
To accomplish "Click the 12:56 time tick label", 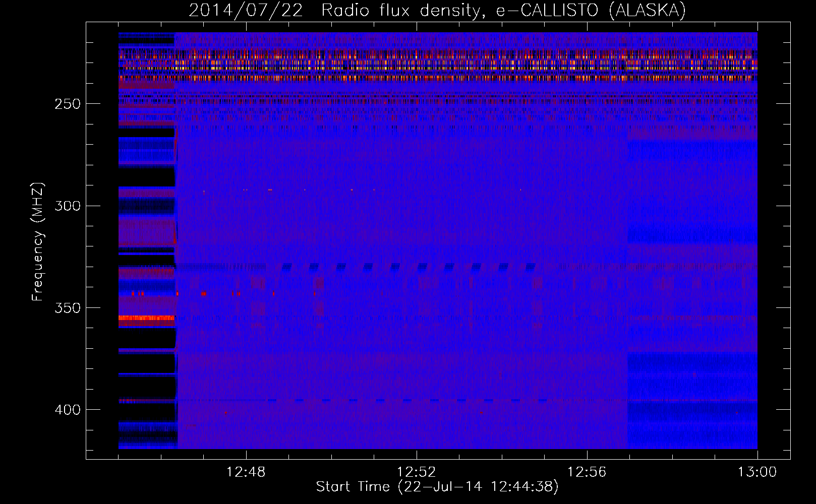I will click(x=587, y=472).
